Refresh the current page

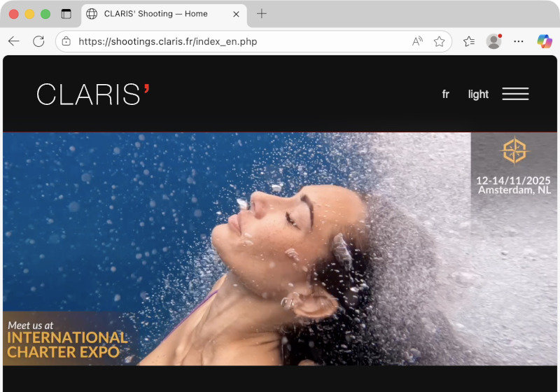tap(38, 41)
